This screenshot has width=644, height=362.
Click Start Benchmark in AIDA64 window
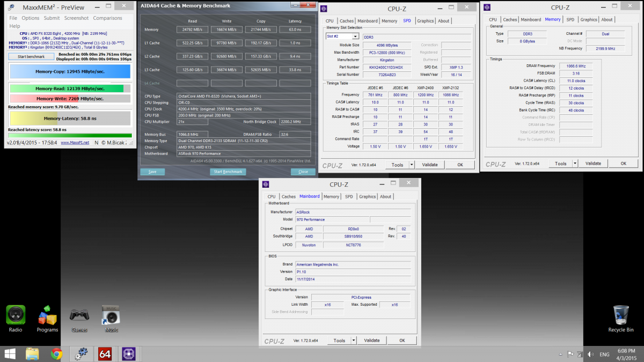228,172
